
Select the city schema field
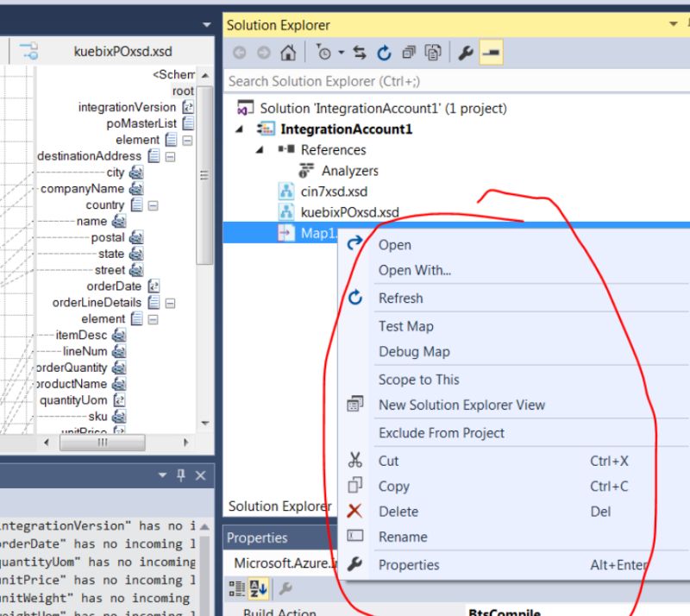coord(116,173)
